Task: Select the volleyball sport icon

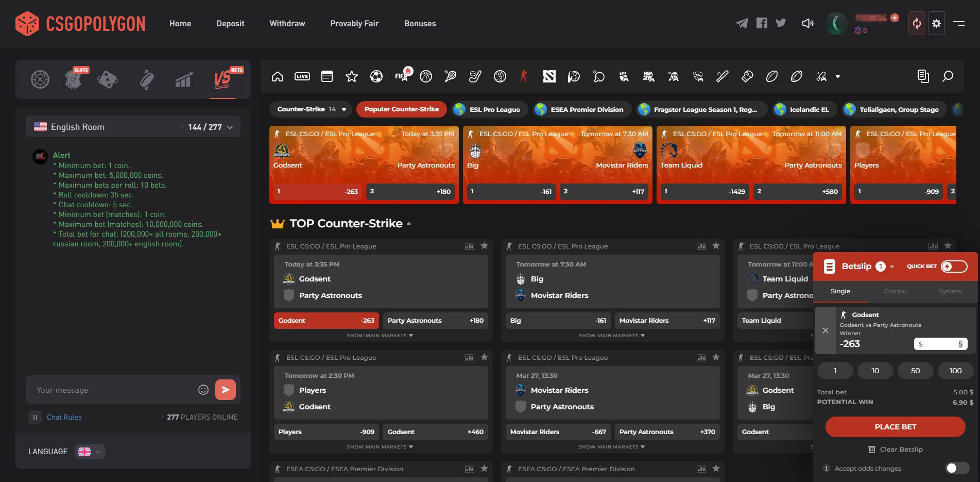Action: click(x=500, y=77)
